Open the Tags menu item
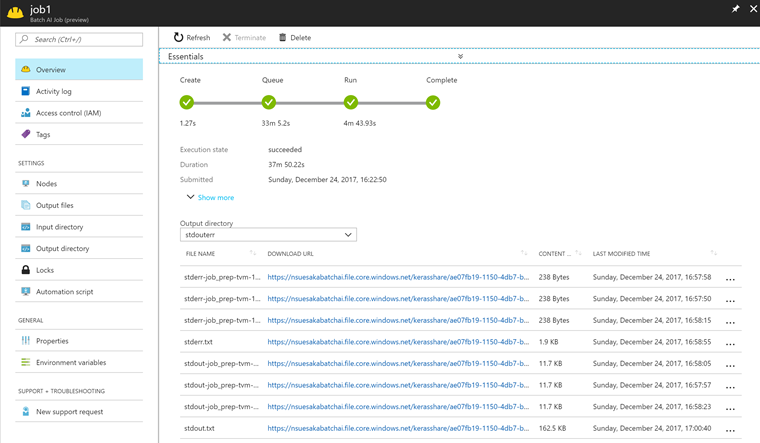760x443 pixels. point(79,134)
